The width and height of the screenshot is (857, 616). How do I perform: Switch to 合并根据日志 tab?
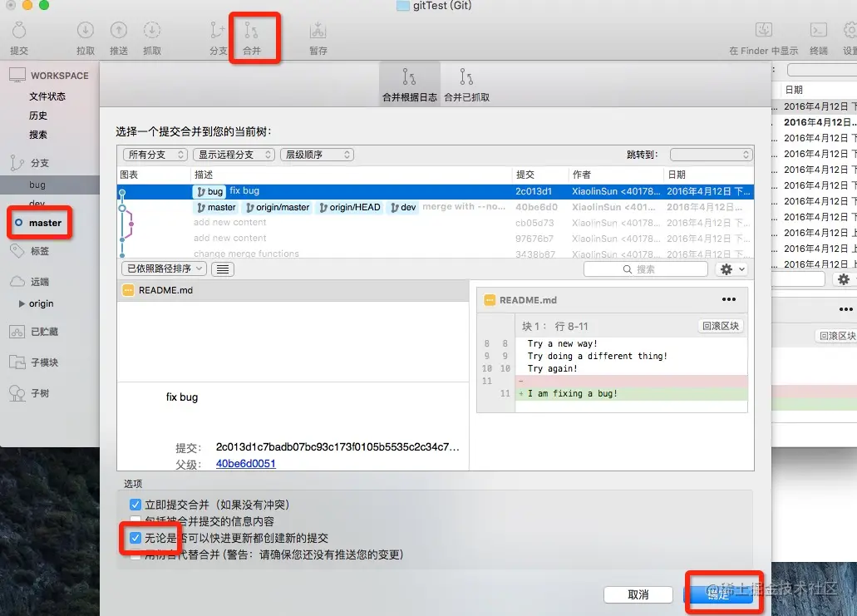point(409,84)
